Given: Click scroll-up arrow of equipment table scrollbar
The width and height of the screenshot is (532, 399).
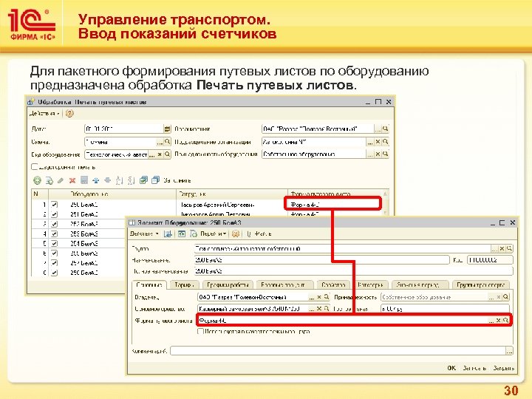Looking at the screenshot, I should click(x=385, y=194).
